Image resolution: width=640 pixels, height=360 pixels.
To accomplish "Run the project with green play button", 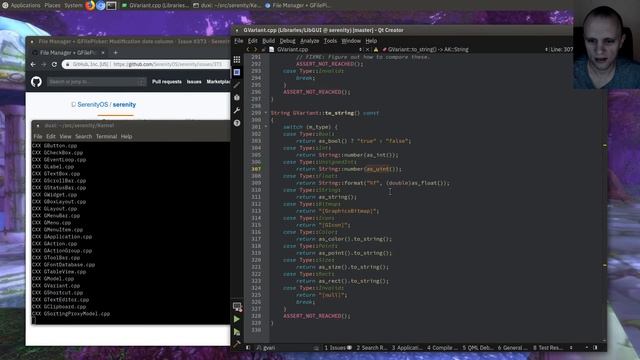I will pyautogui.click(x=237, y=319).
